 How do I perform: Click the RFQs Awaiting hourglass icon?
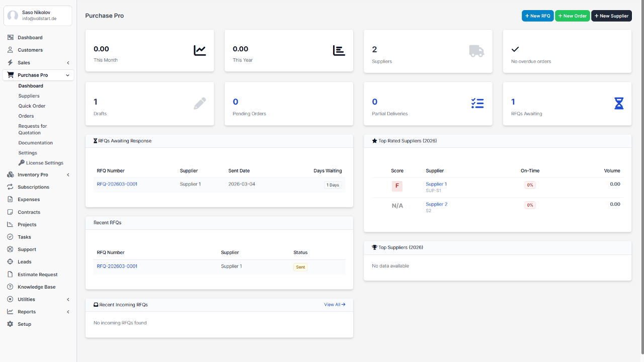point(619,104)
